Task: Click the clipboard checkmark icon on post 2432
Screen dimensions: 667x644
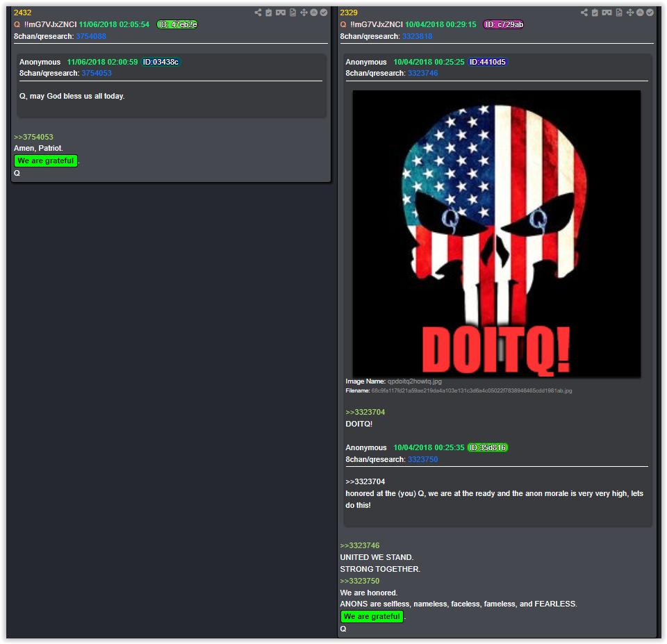Action: (x=268, y=13)
